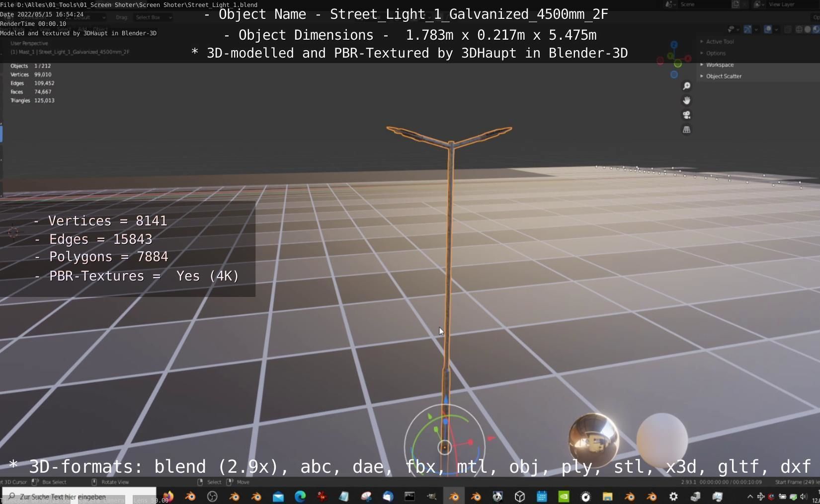
Task: Click the 'Edges 109,452' statistics line
Action: click(32, 83)
